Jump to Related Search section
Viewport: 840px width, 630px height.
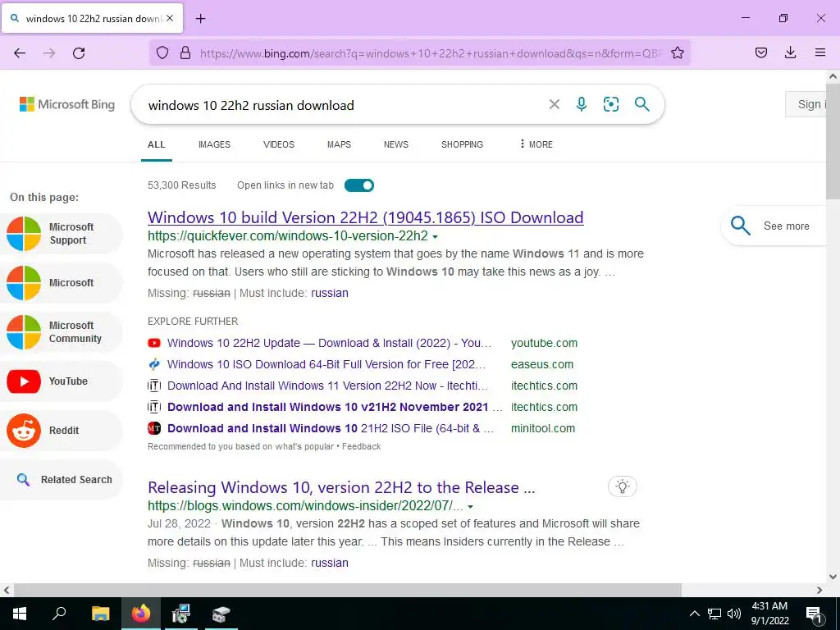coord(62,480)
